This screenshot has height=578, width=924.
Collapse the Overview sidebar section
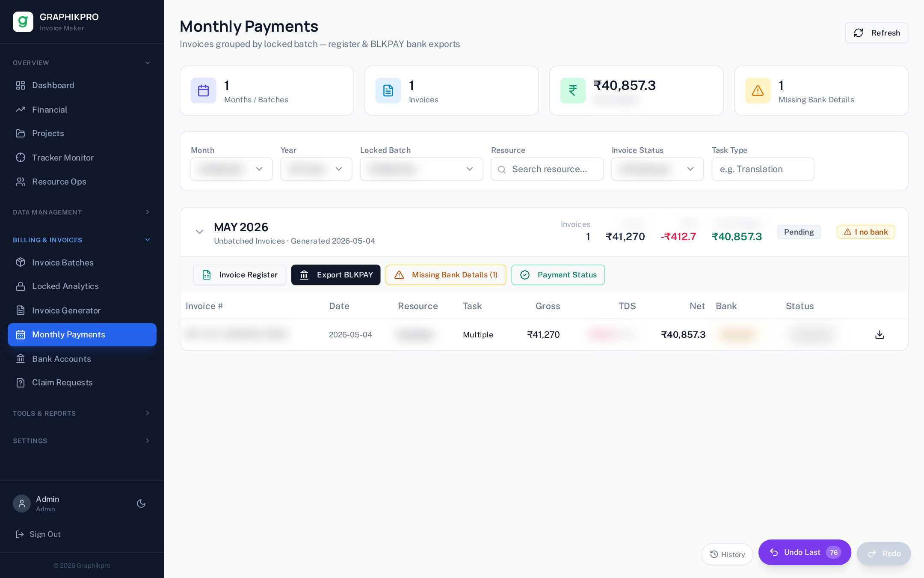click(x=82, y=63)
